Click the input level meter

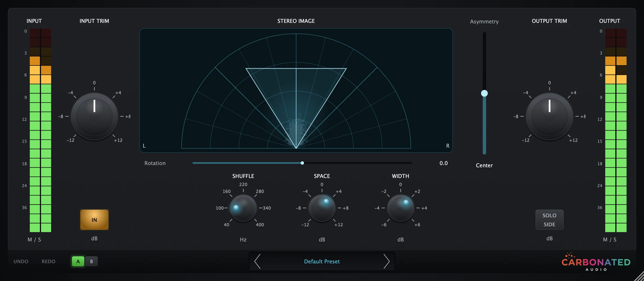tap(40, 130)
